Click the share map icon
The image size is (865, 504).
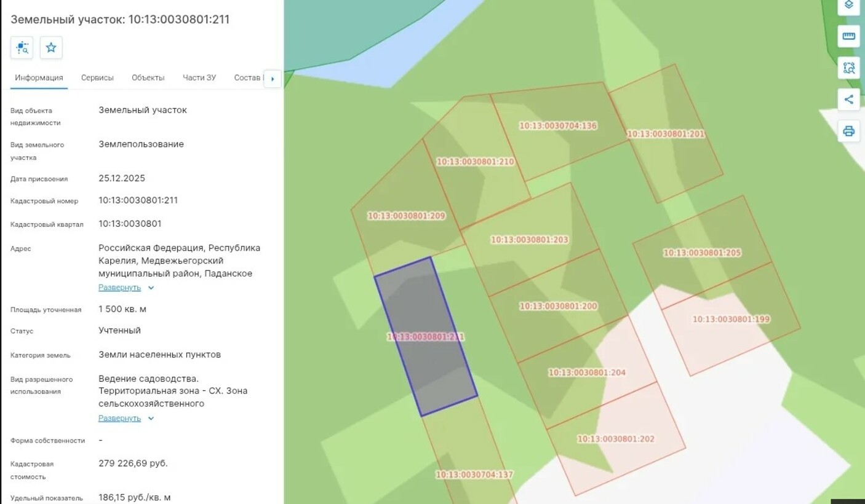pyautogui.click(x=848, y=100)
